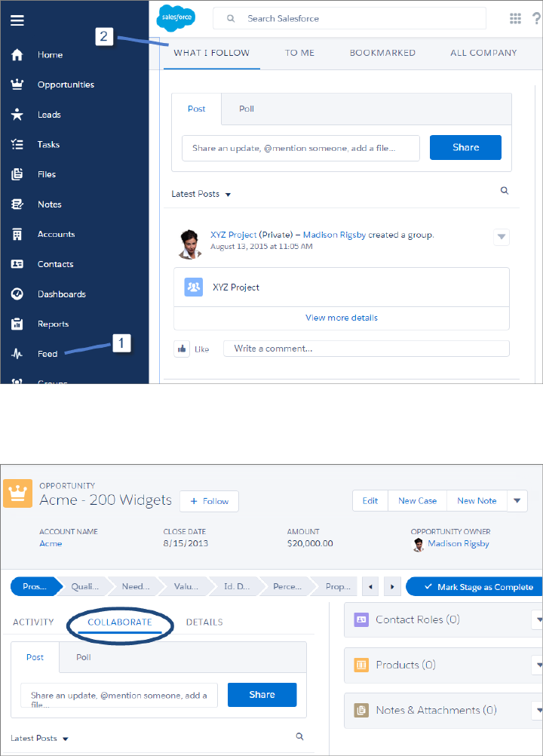Select the Prop... stage in the path

tap(337, 587)
